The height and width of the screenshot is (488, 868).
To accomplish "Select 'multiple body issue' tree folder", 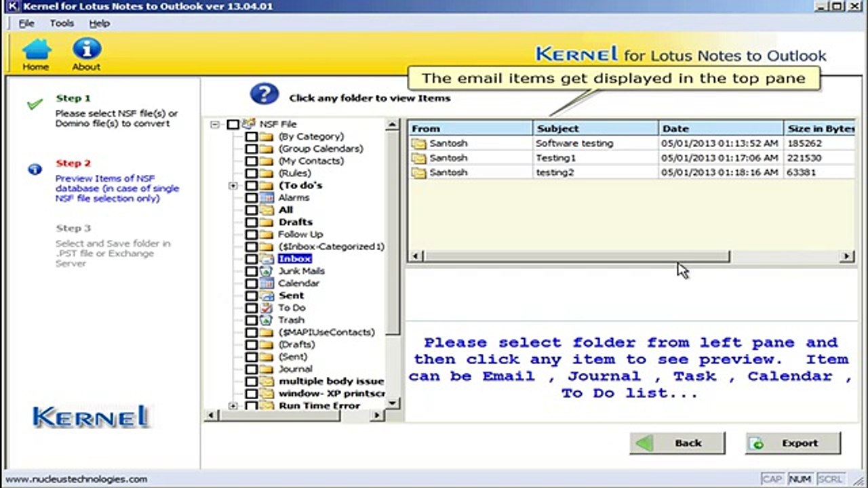I will point(332,381).
